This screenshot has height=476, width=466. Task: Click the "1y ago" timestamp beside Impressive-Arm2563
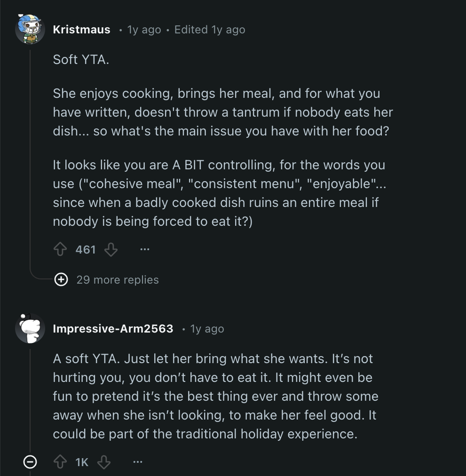(207, 329)
